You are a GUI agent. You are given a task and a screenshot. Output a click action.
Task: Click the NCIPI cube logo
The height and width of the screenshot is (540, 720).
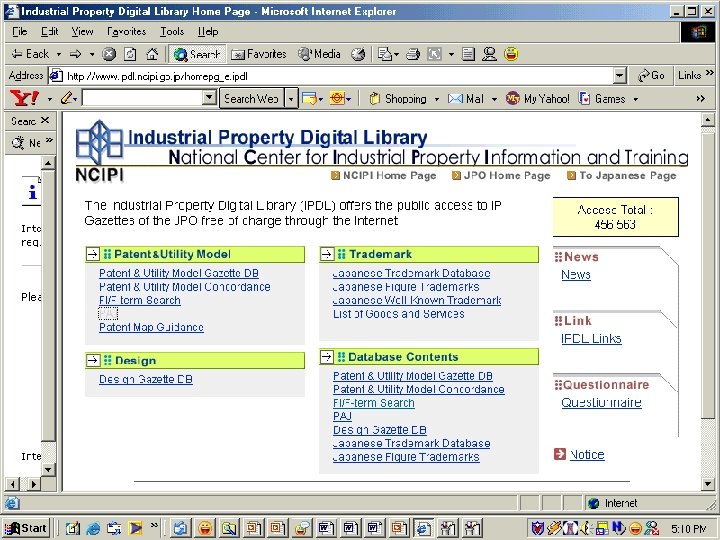pos(99,142)
